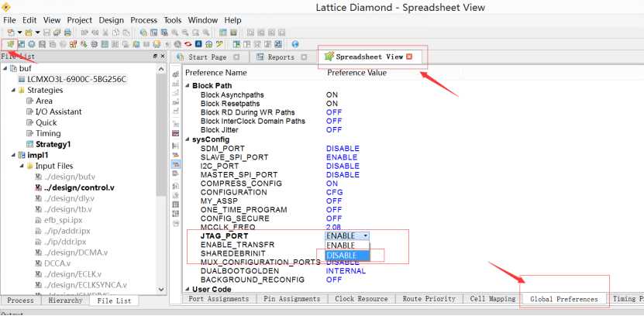Open the Design menu

coord(112,20)
